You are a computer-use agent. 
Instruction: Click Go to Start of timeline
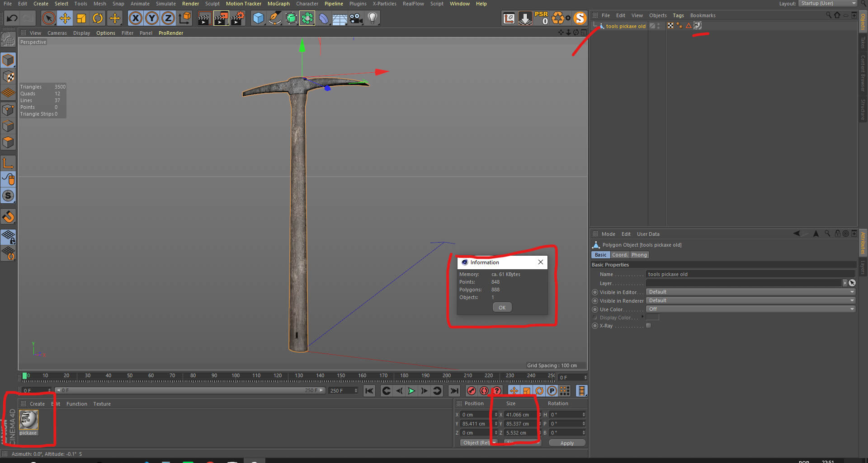[369, 391]
